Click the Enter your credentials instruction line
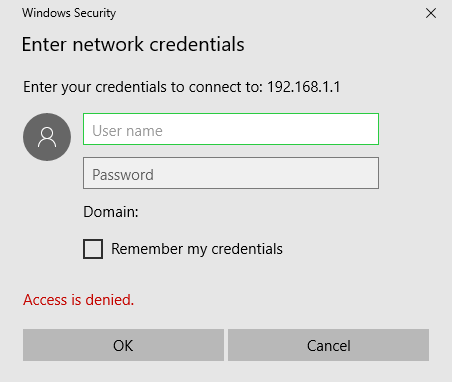Viewport: 452px width, 382px height. tap(182, 87)
